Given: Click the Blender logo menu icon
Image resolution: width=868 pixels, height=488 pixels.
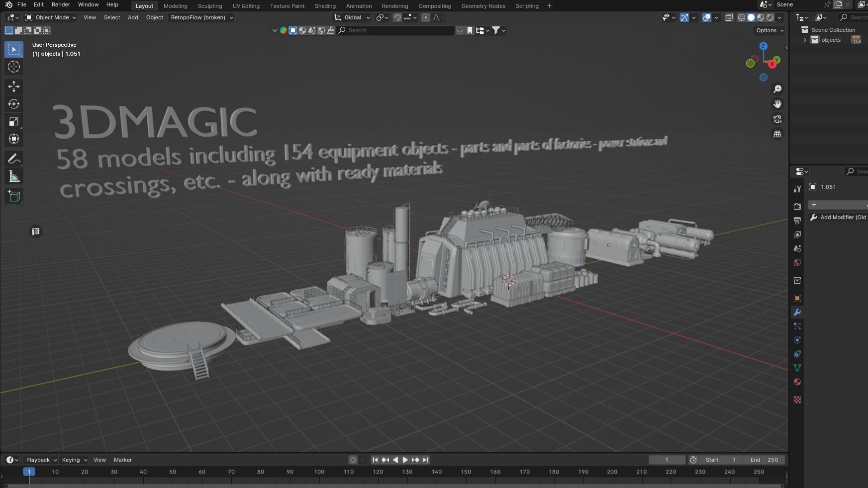Looking at the screenshot, I should (x=8, y=4).
